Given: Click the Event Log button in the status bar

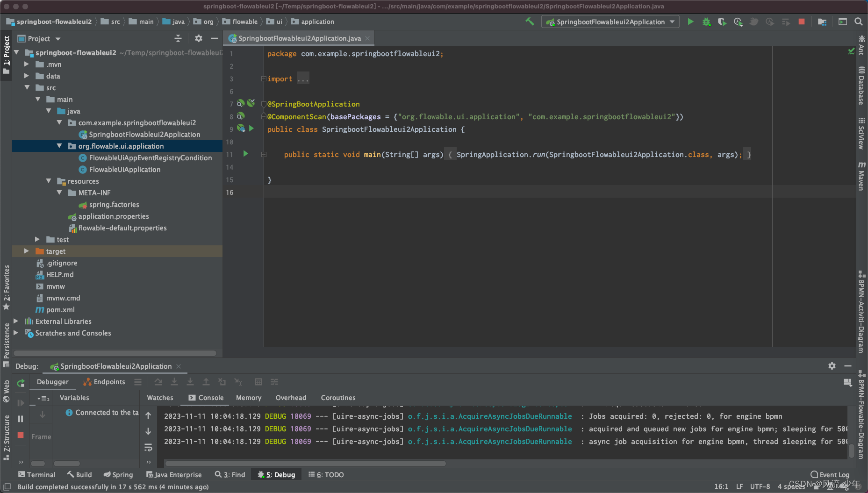Looking at the screenshot, I should point(830,474).
